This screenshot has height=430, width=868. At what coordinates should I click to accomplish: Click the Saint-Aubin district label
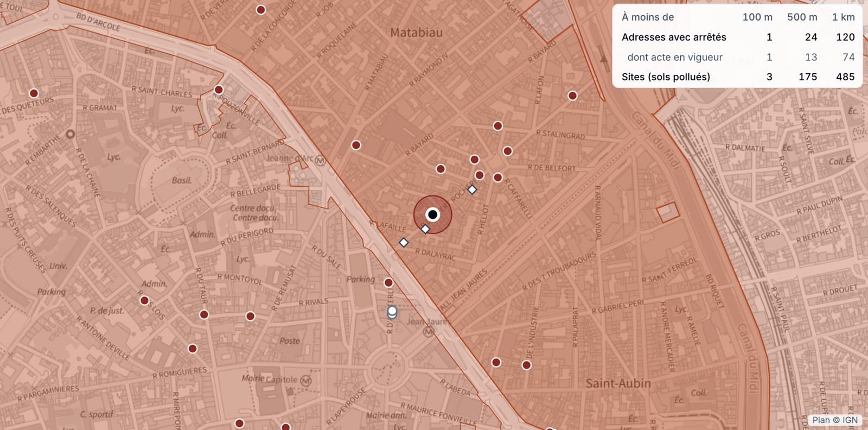click(x=618, y=383)
